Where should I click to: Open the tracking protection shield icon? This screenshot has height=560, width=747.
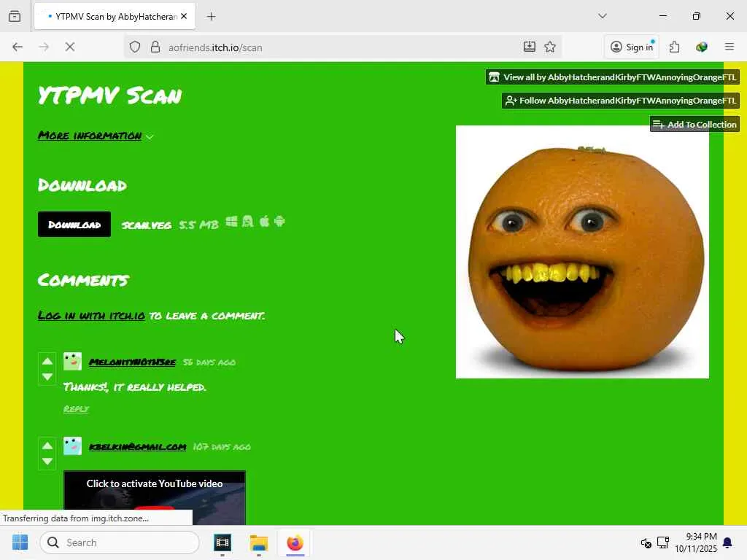[x=135, y=47]
